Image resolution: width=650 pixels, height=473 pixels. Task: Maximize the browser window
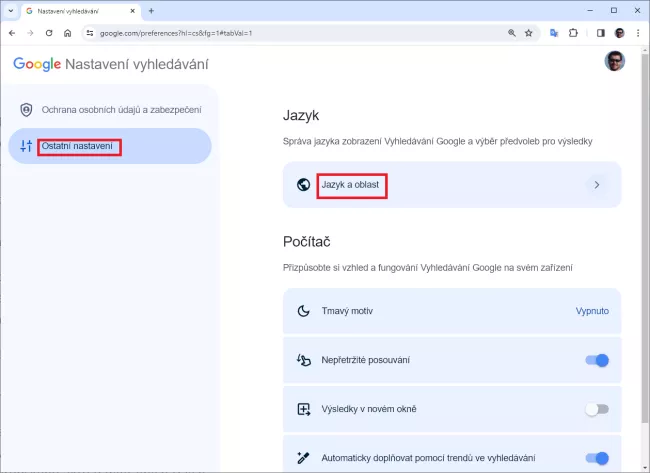coord(614,10)
